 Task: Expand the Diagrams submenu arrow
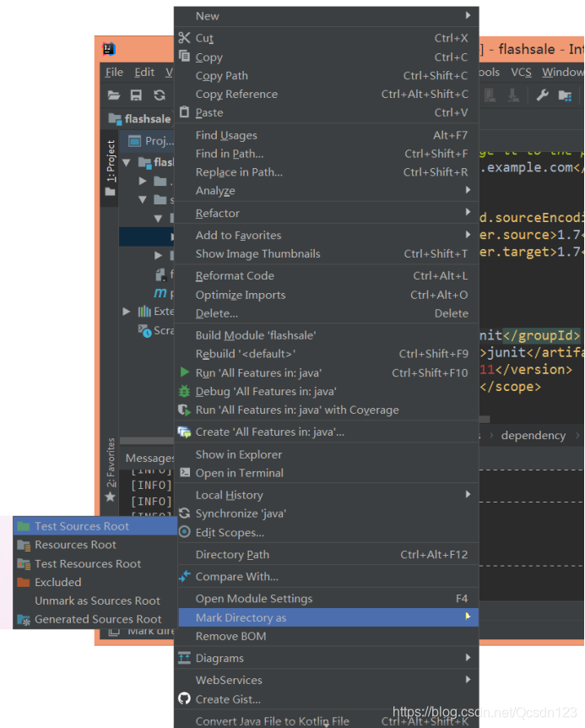(469, 657)
